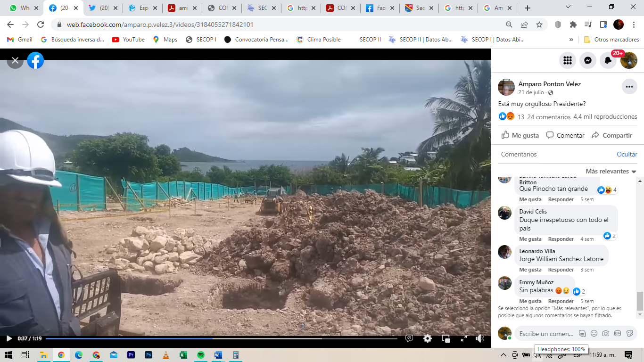This screenshot has width=644, height=362.
Task: Toggle video captions icon in player
Action: [409, 338]
